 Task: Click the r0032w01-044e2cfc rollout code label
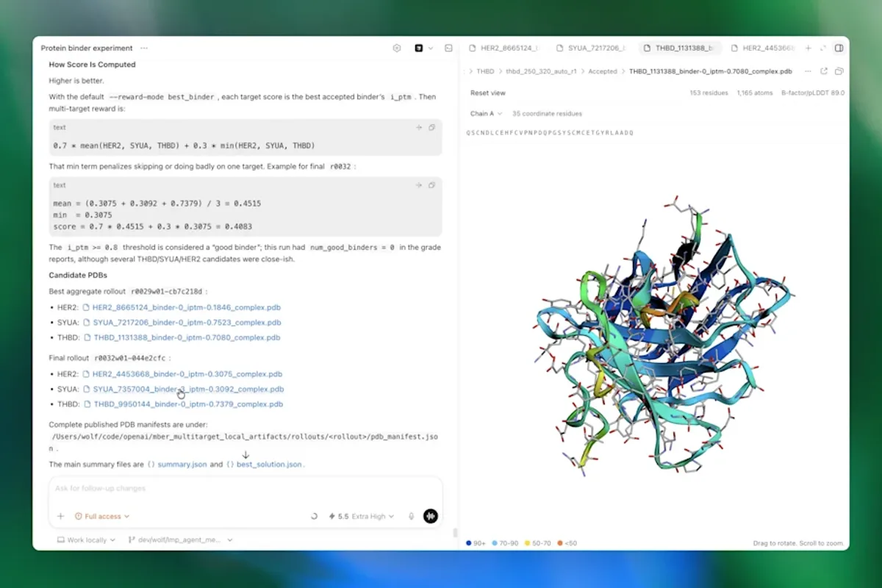(x=132, y=359)
